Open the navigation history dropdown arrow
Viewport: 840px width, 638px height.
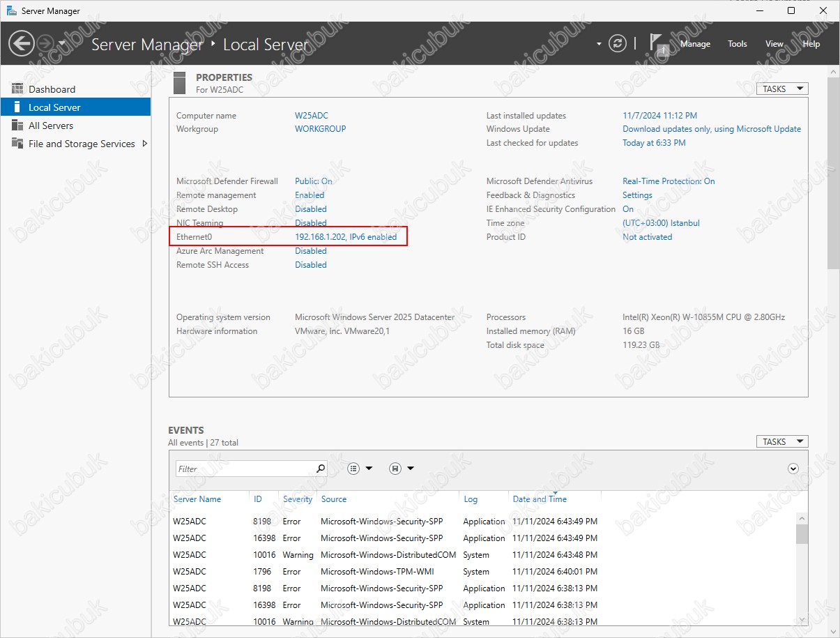(x=62, y=44)
